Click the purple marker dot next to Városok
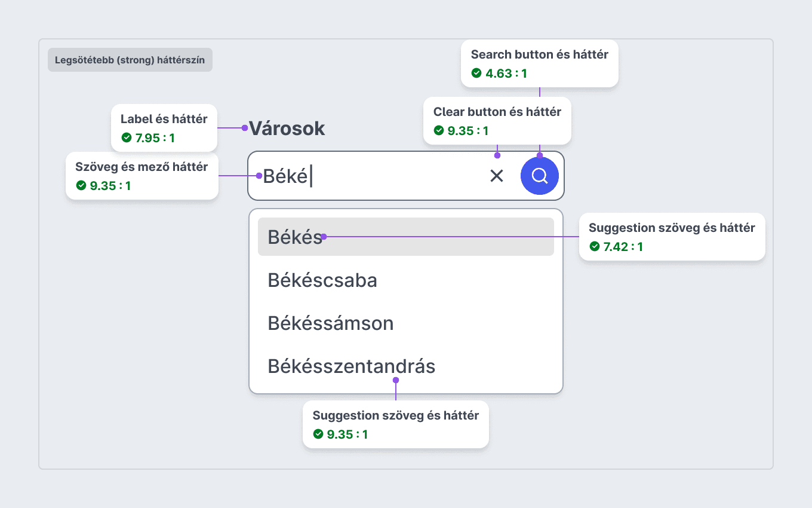 click(244, 128)
